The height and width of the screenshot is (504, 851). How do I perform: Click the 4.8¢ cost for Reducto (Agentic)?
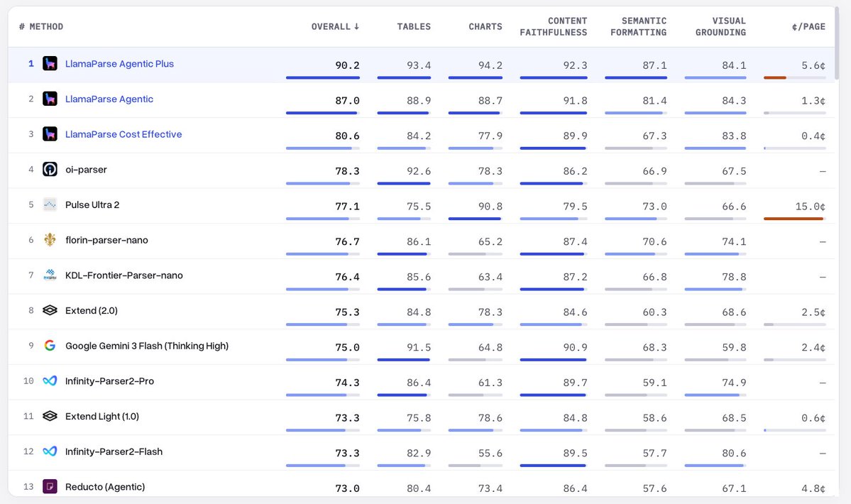click(x=813, y=488)
